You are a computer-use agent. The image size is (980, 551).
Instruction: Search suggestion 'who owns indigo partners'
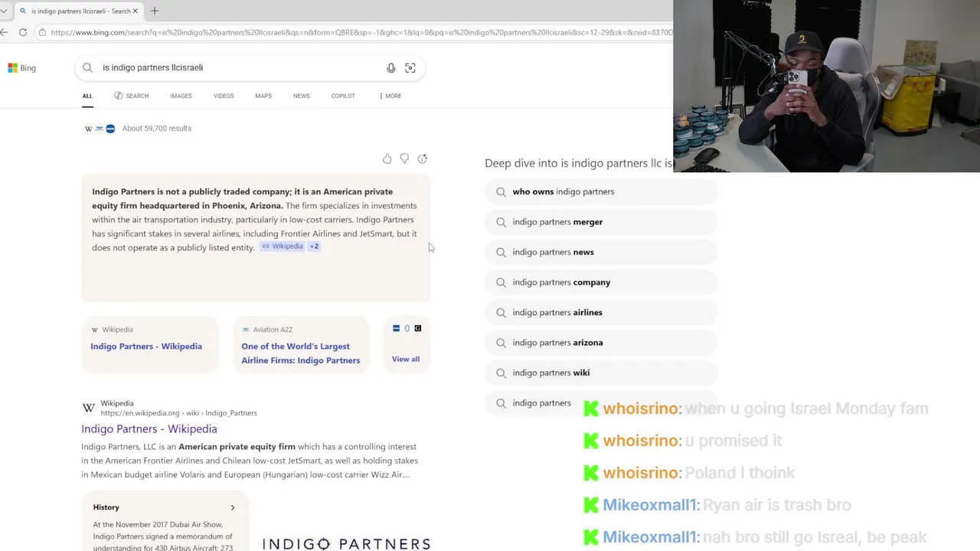[x=601, y=191]
